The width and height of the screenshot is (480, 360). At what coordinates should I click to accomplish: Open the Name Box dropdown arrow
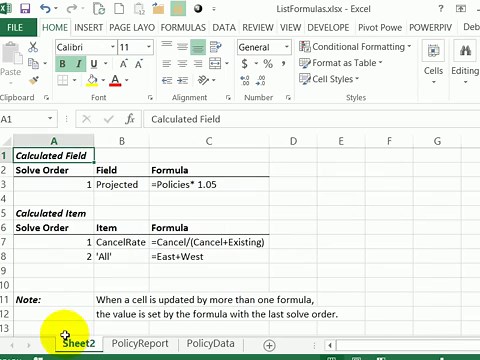50,118
